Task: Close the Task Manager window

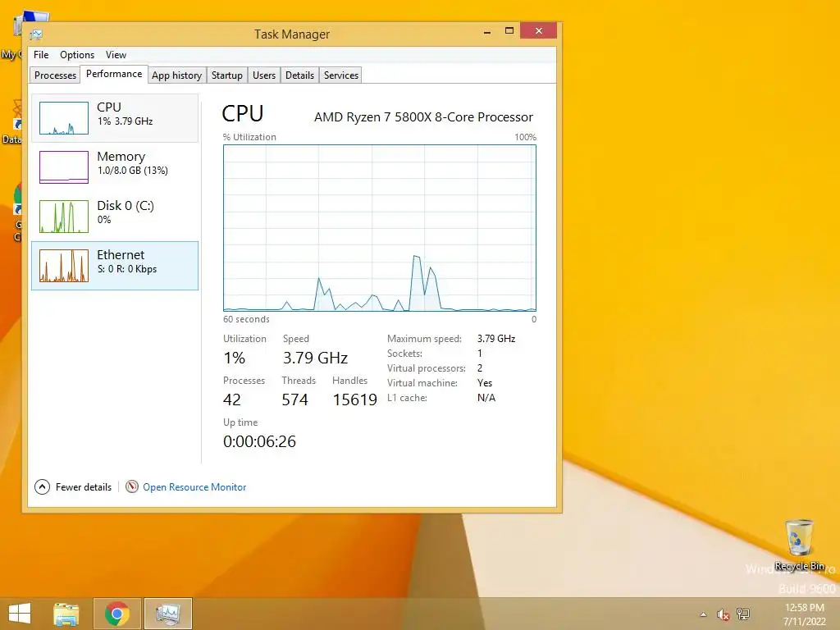Action: tap(538, 30)
